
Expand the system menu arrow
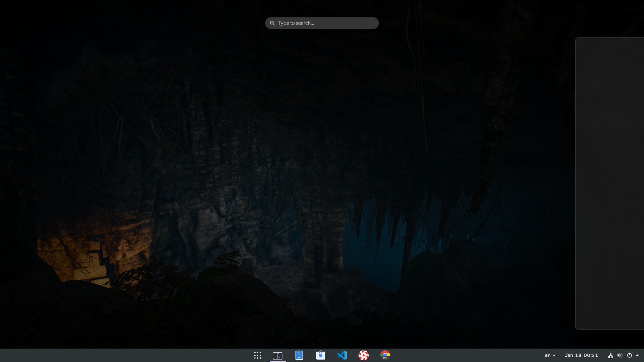[637, 355]
